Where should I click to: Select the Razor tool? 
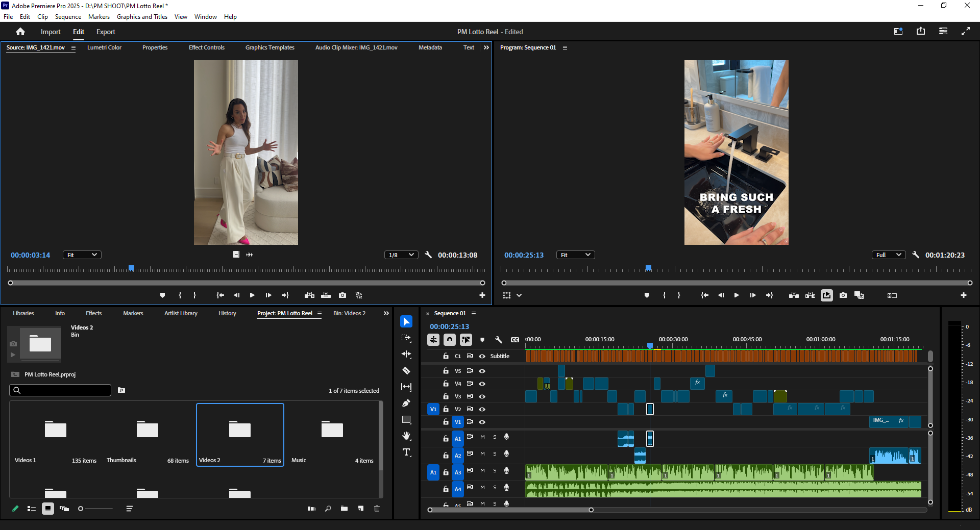pos(406,370)
